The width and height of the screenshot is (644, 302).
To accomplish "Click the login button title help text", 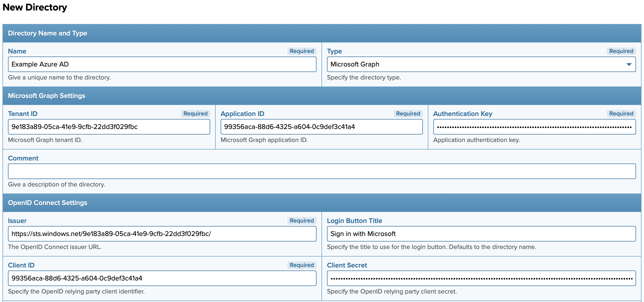I will point(432,247).
